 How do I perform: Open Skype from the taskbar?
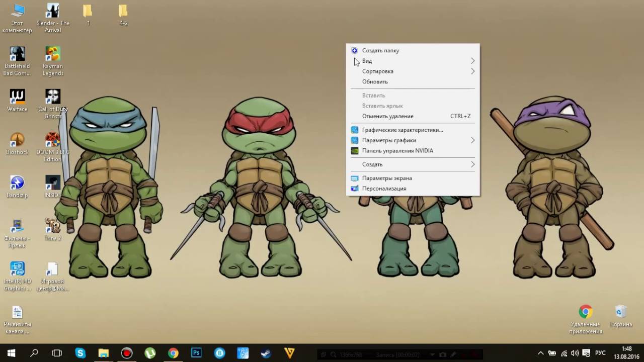click(80, 353)
